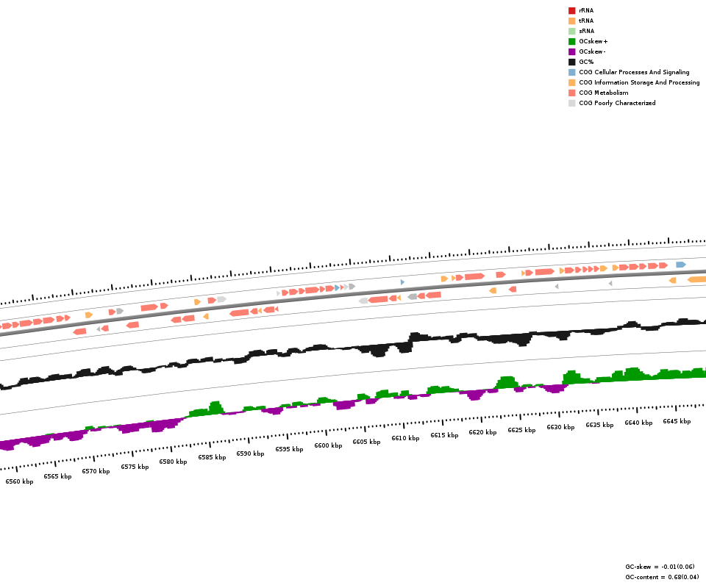Click the red rRNA legend swatch
This screenshot has height=588, width=706.
571,10
